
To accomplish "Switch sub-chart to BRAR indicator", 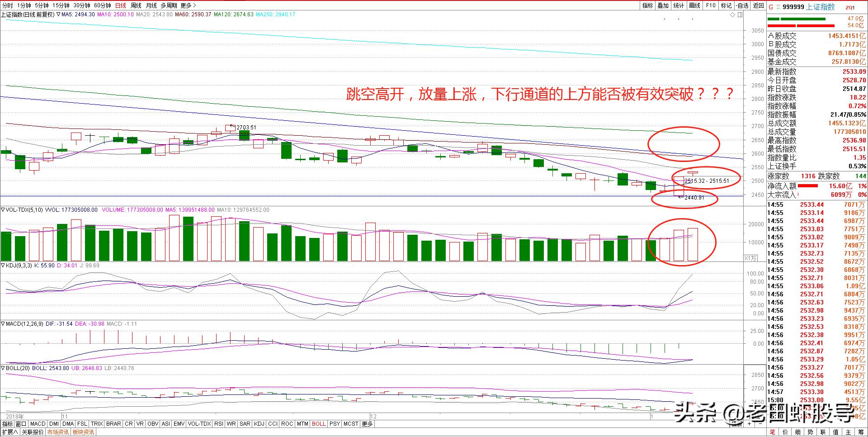I will (113, 424).
